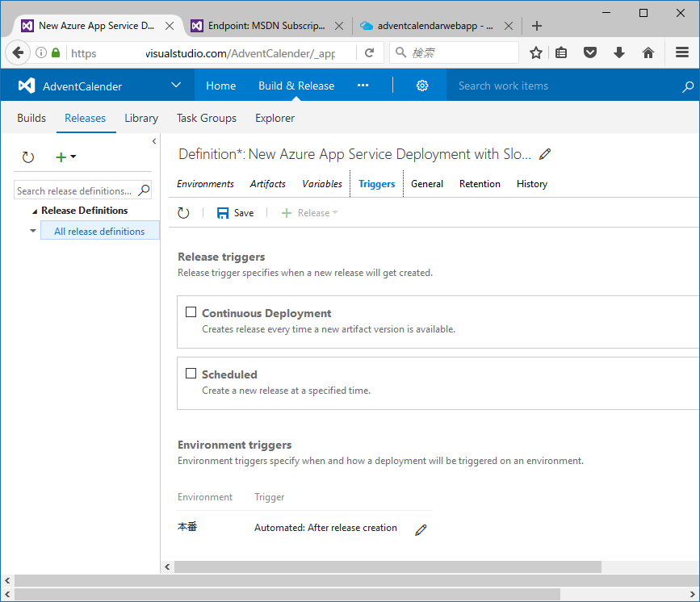The height and width of the screenshot is (602, 700).
Task: Switch to the Builds tab
Action: point(31,119)
